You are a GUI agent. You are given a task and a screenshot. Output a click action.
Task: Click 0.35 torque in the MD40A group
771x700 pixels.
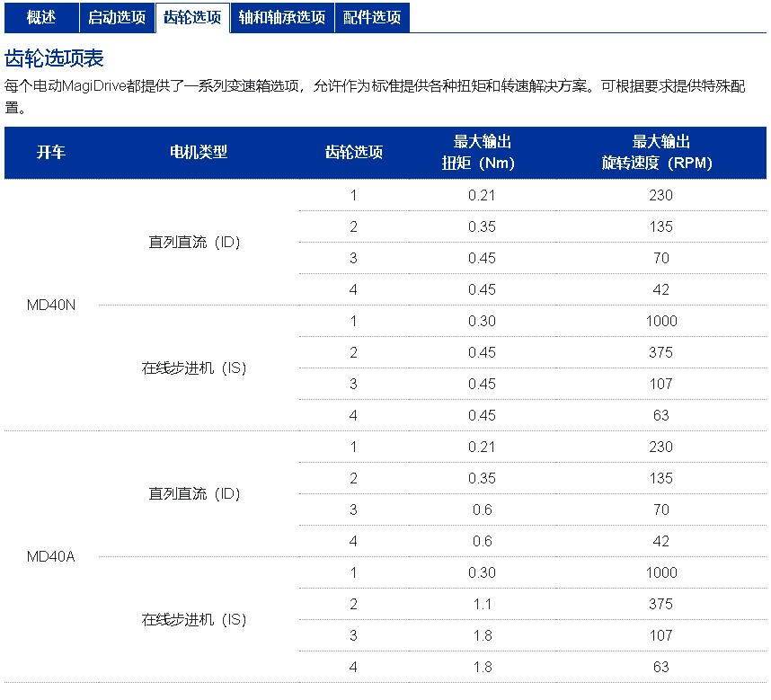click(482, 478)
